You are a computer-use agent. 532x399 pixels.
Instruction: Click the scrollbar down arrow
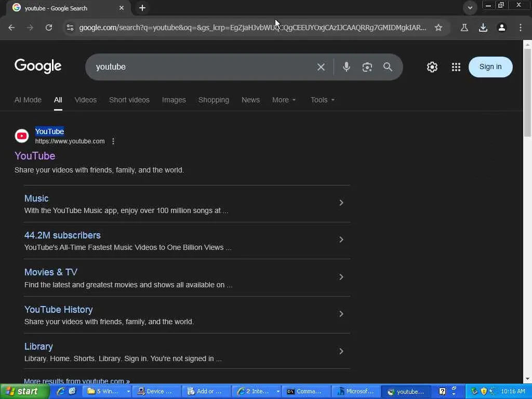click(527, 379)
